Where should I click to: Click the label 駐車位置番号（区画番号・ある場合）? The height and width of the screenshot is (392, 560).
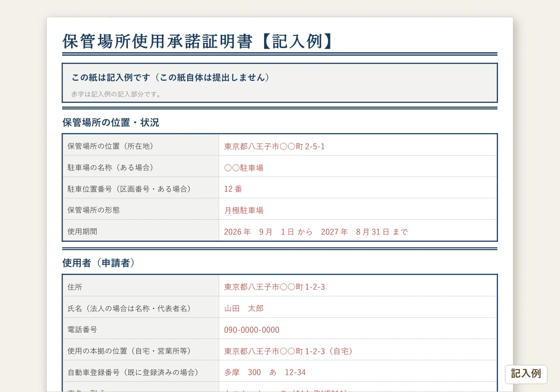click(129, 189)
